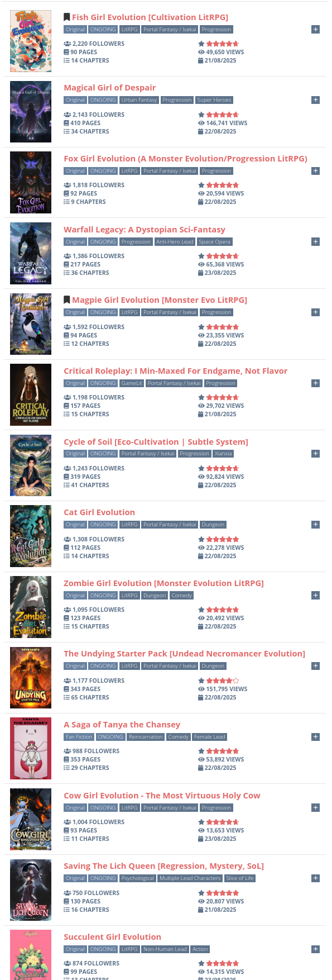Open Saving The Lich Queen cover image
This screenshot has width=332, height=980.
tap(31, 890)
